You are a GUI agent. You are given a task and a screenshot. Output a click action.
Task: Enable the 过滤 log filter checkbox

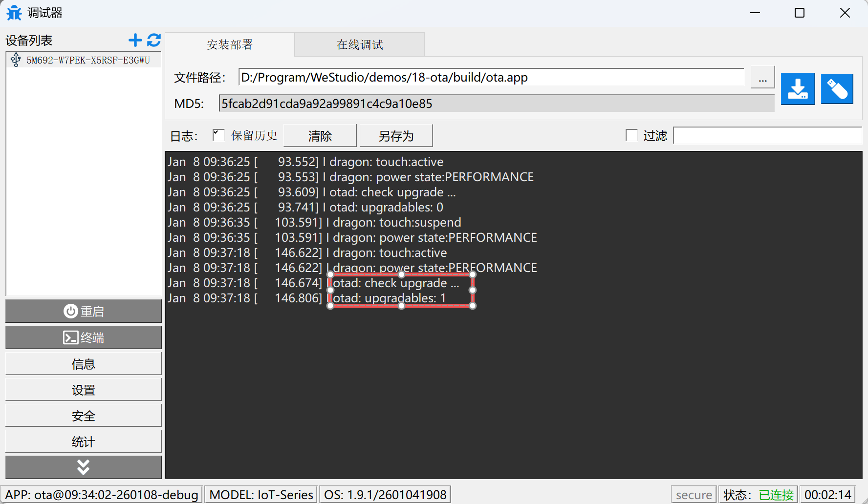(632, 135)
